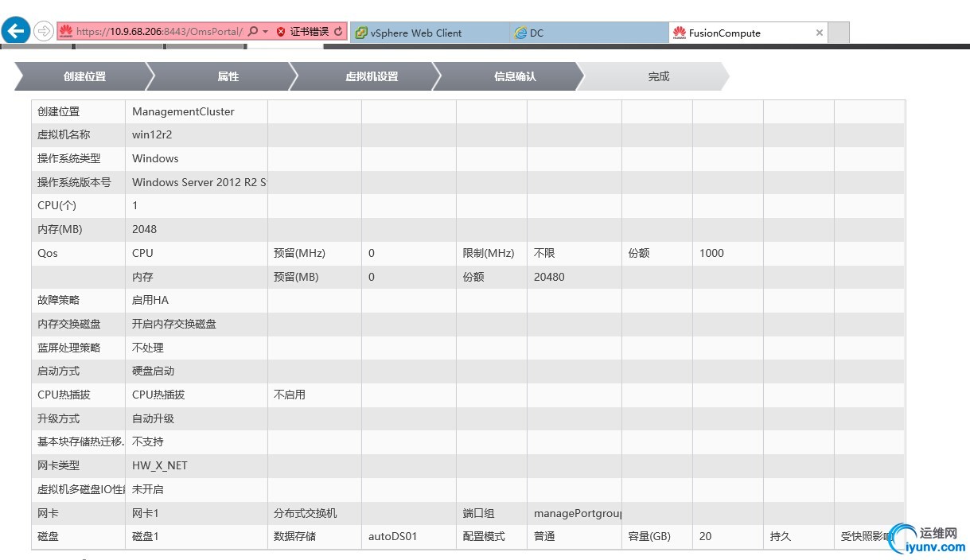Image resolution: width=970 pixels, height=560 pixels.
Task: Click the 蓝屏处理策略 row label
Action: coord(69,348)
